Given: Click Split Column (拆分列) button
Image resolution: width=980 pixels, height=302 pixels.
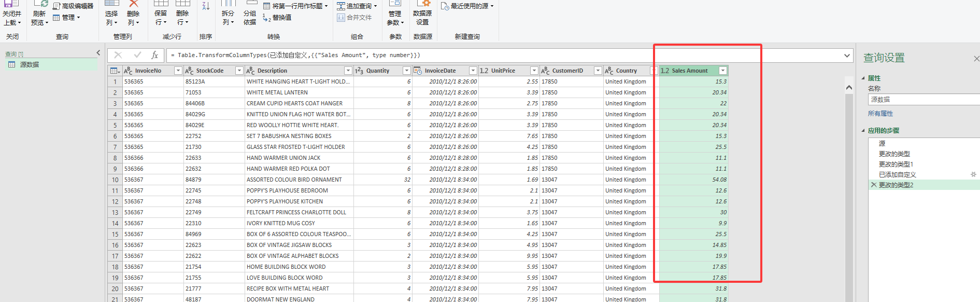Looking at the screenshot, I should coord(228,14).
